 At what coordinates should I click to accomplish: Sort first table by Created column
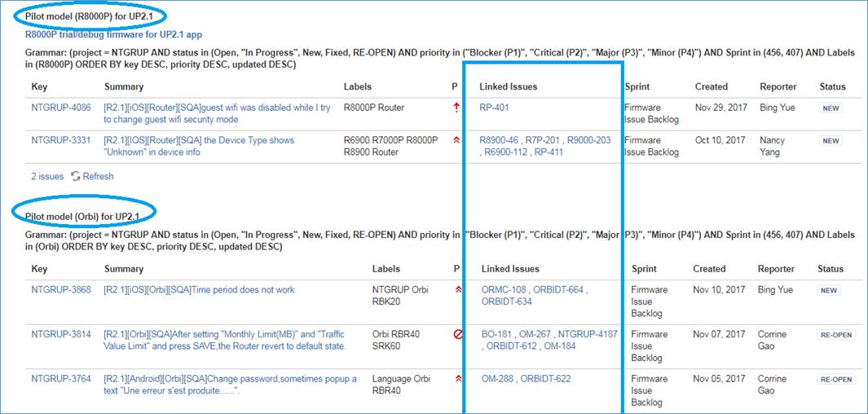click(x=712, y=86)
